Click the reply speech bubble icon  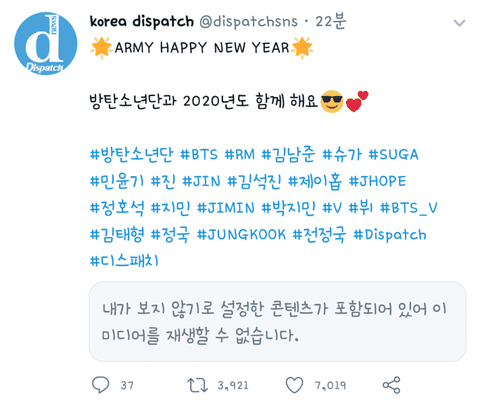(x=100, y=385)
